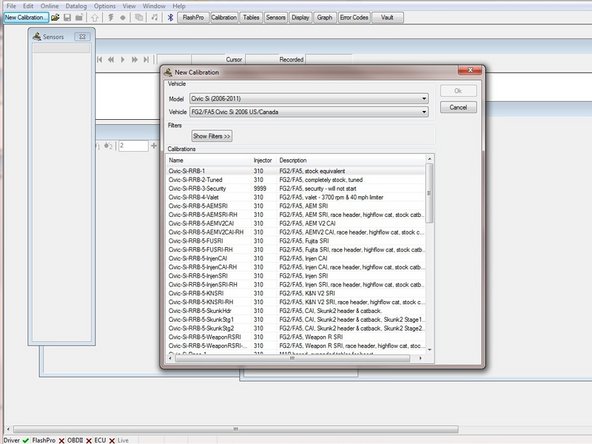Select calibration Civic-Si-RRB-2-Tuned

[x=296, y=180]
